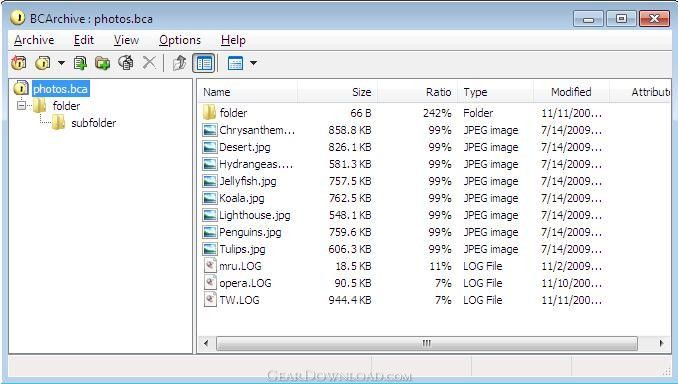The height and width of the screenshot is (384, 678).
Task: Toggle the folder tree pane button
Action: 204,63
